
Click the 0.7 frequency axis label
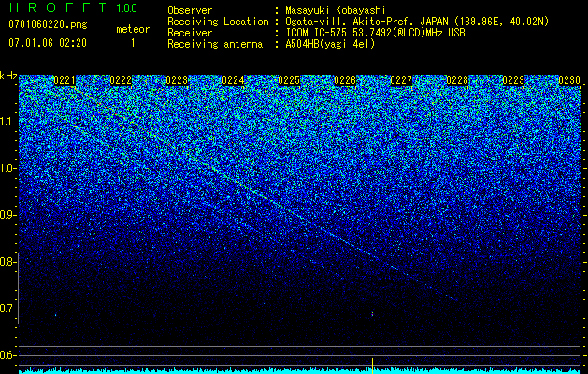click(x=8, y=309)
